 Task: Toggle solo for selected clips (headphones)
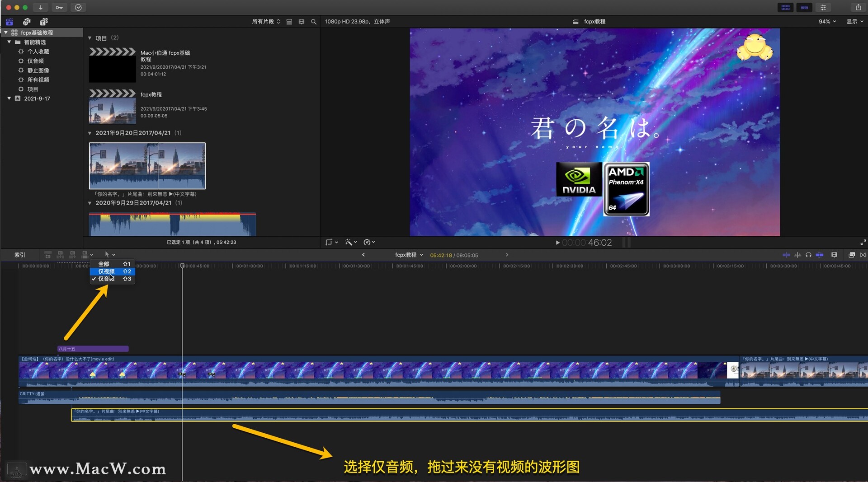coord(808,255)
